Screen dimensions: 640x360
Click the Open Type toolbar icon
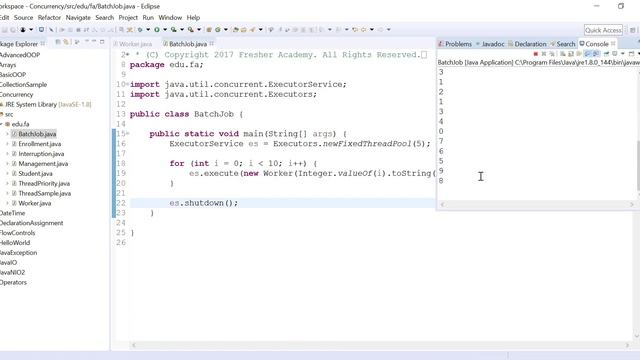236,29
